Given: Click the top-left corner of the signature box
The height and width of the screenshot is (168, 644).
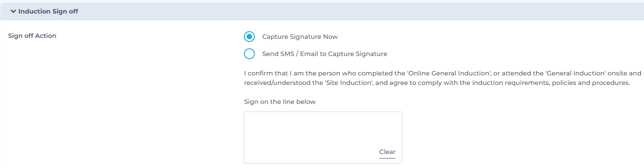Looking at the screenshot, I should [x=245, y=113].
